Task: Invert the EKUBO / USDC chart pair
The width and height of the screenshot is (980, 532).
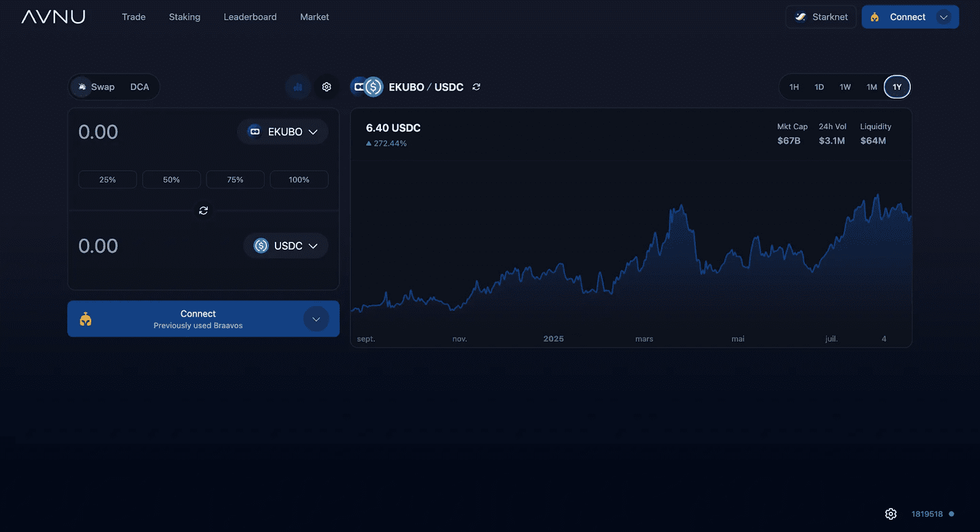Action: 477,87
